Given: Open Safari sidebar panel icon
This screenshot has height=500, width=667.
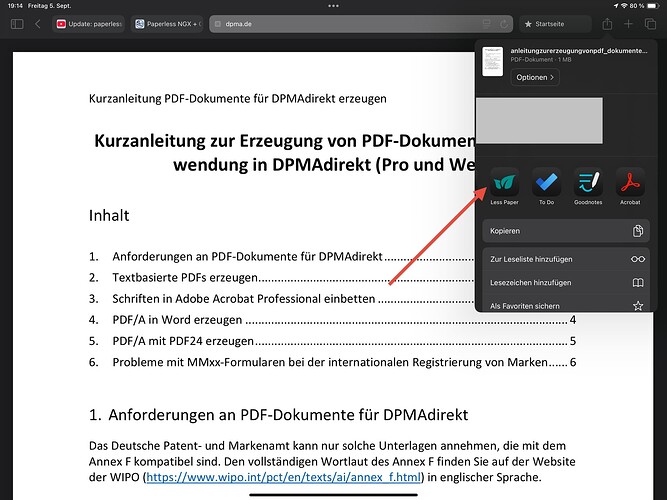Looking at the screenshot, I should click(x=17, y=24).
